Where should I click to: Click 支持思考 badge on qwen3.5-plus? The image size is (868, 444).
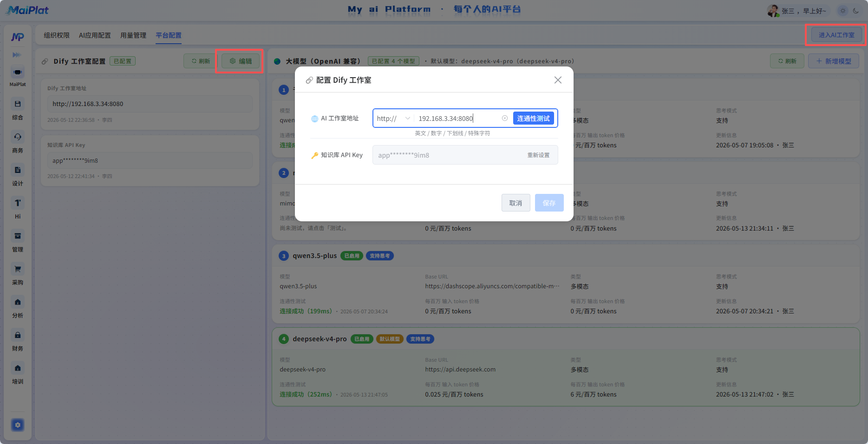[380, 256]
